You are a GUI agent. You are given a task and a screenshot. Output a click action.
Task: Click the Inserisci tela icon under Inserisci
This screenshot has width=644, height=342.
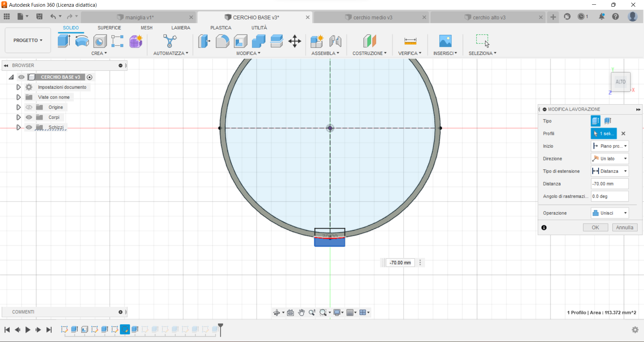coord(445,41)
